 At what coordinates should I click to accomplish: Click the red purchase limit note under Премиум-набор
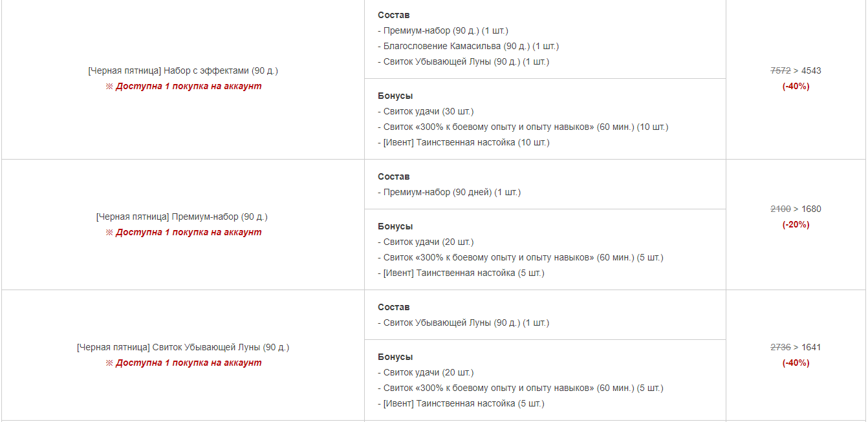[184, 232]
